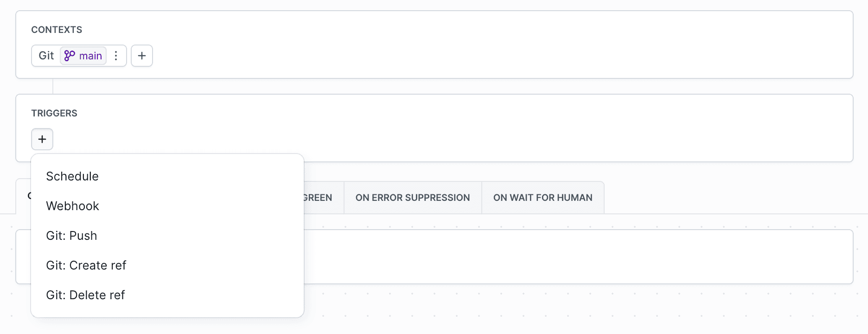Image resolution: width=868 pixels, height=334 pixels.
Task: Click the TRIGGERS section heading
Action: (54, 113)
